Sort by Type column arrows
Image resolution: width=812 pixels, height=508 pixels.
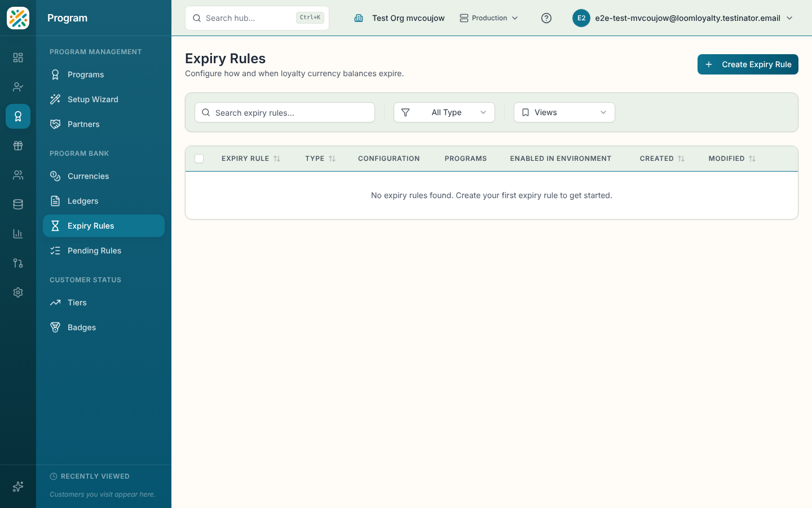332,159
